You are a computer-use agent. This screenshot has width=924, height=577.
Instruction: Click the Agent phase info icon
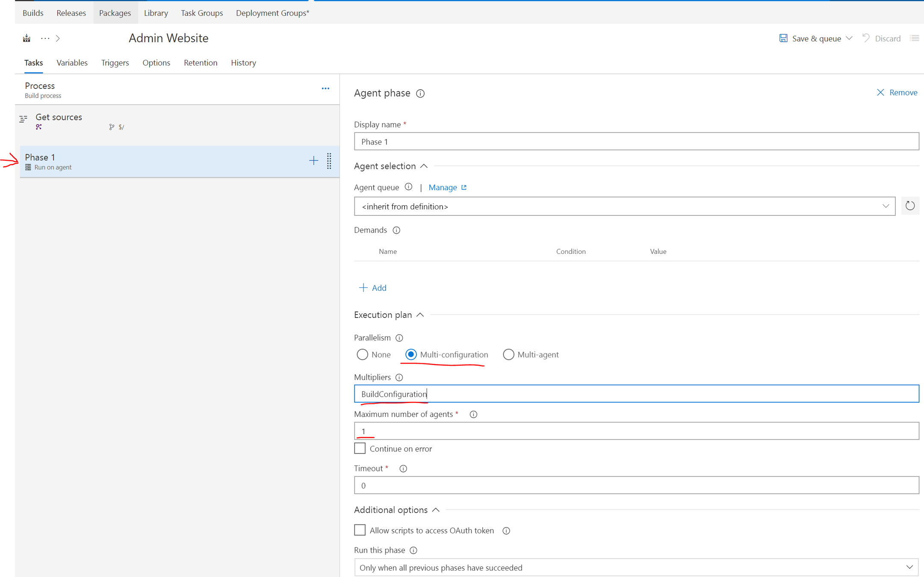click(420, 94)
